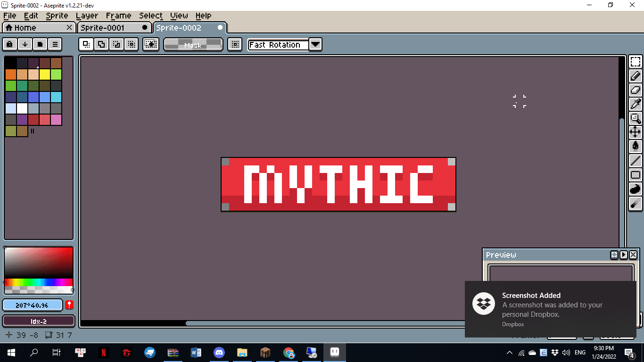The width and height of the screenshot is (644, 362).
Task: Toggle replace selection mode
Action: tap(86, 44)
